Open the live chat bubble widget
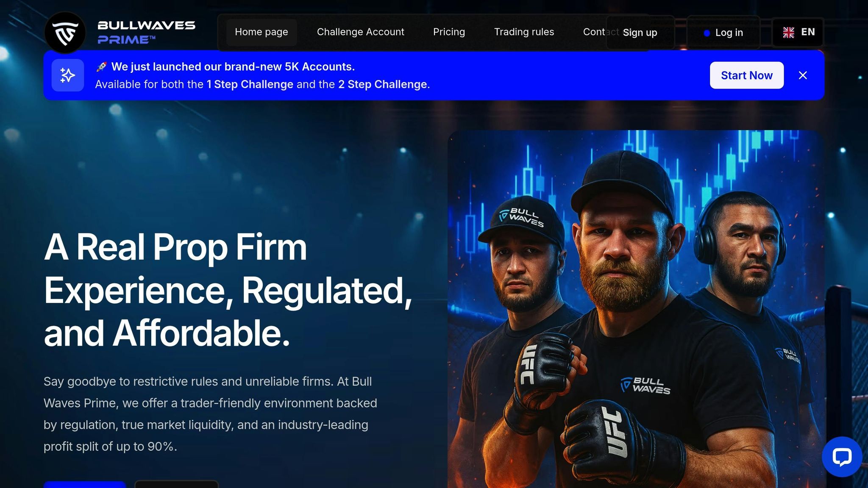This screenshot has height=488, width=868. point(842,457)
